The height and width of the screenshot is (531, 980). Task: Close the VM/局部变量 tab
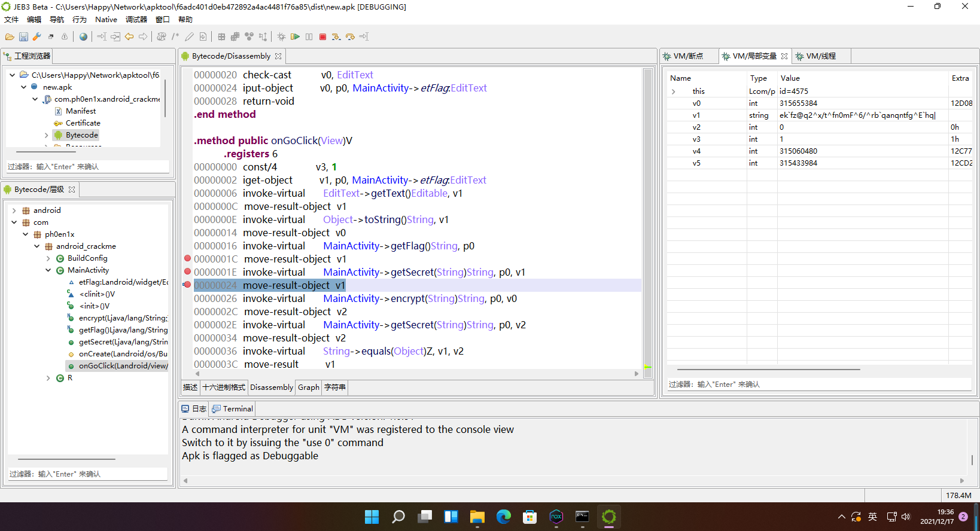784,56
